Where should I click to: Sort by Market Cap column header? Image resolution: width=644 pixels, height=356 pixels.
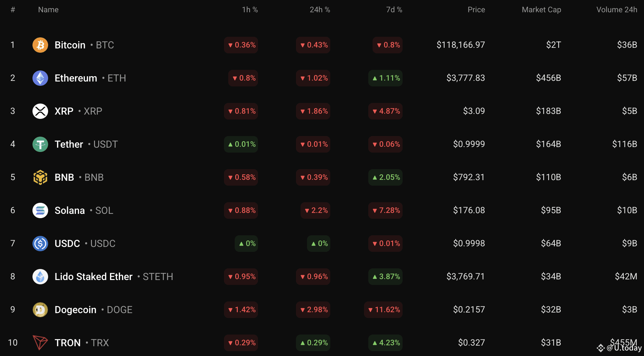click(x=541, y=10)
